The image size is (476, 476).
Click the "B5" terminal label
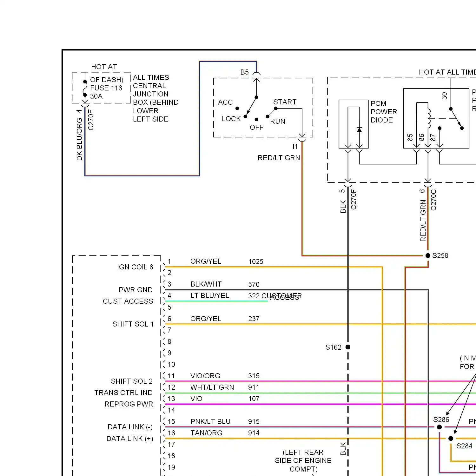coord(244,72)
